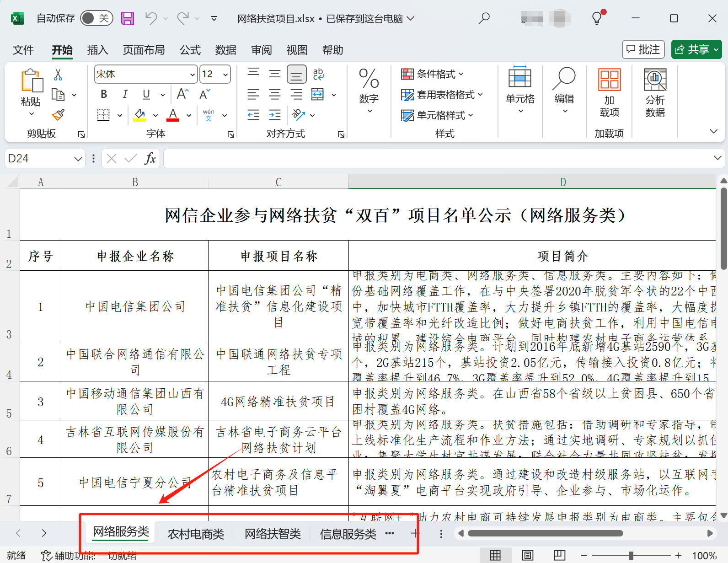Viewport: 728px width, 563px height.
Task: Switch to the 插入 ribbon tab
Action: pyautogui.click(x=97, y=50)
